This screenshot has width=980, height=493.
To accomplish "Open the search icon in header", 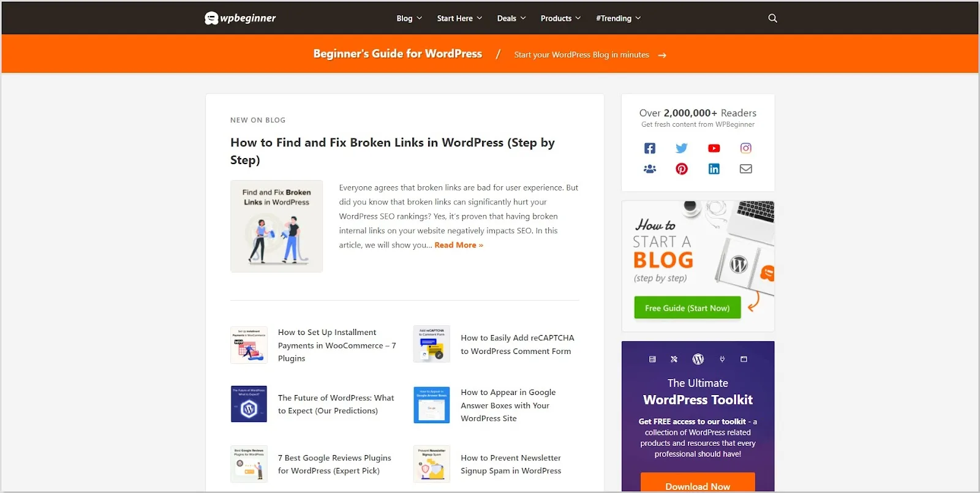I will (x=772, y=18).
